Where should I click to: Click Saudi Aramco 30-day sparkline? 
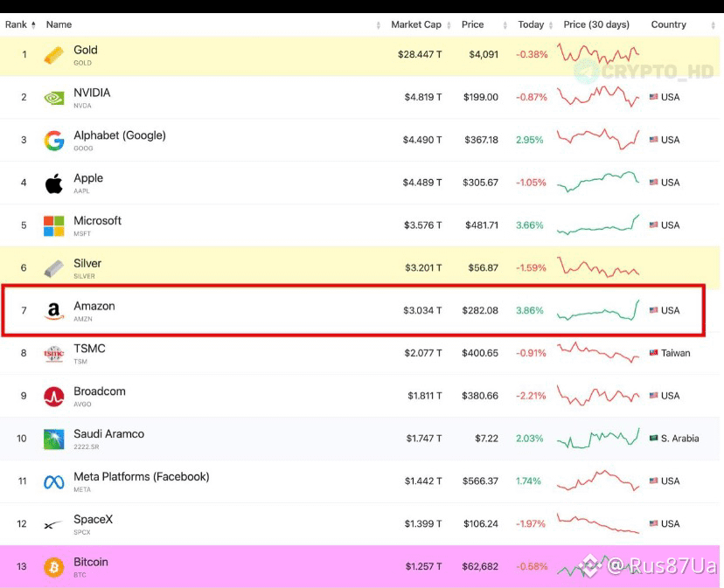(598, 438)
